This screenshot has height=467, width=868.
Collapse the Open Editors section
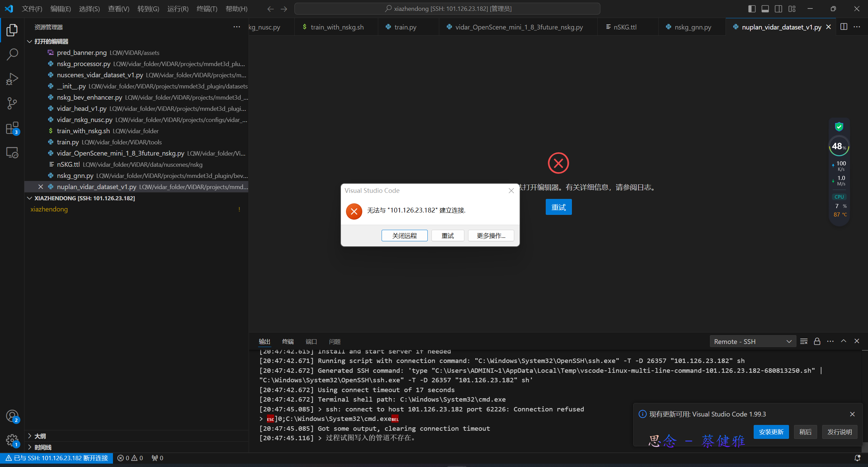pyautogui.click(x=30, y=41)
